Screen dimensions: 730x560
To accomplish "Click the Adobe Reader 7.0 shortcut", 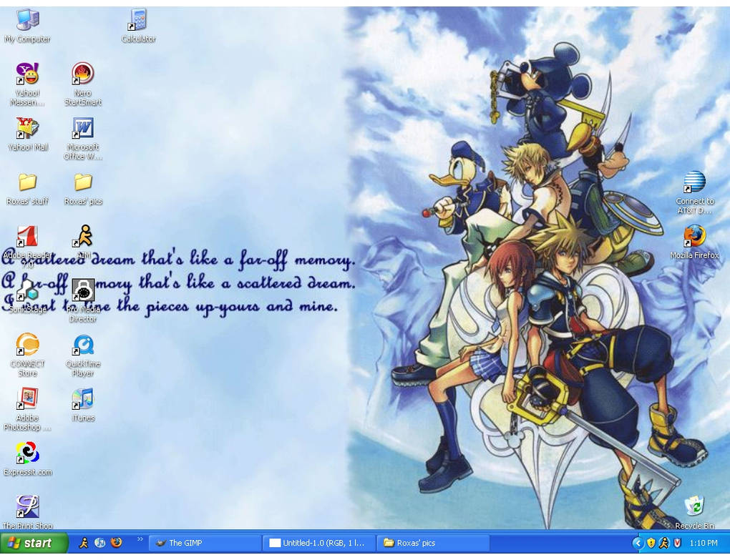I will pyautogui.click(x=27, y=247).
